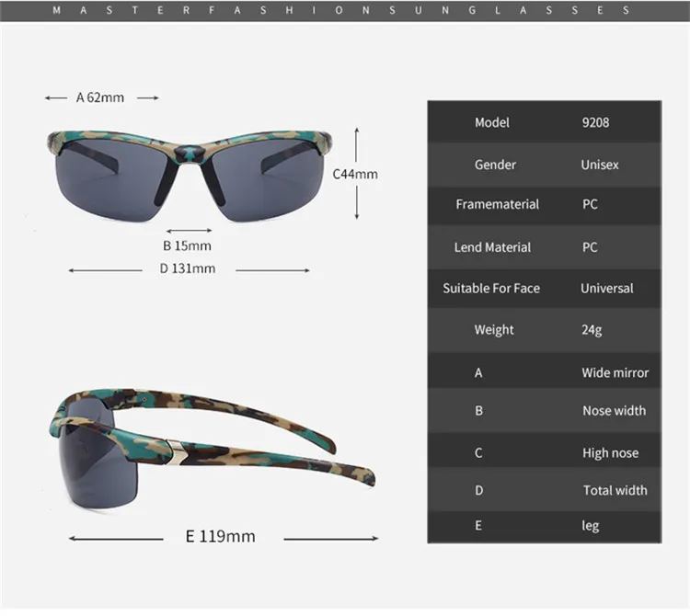Click the E 119mm leg length label
The height and width of the screenshot is (616, 690).
221,536
